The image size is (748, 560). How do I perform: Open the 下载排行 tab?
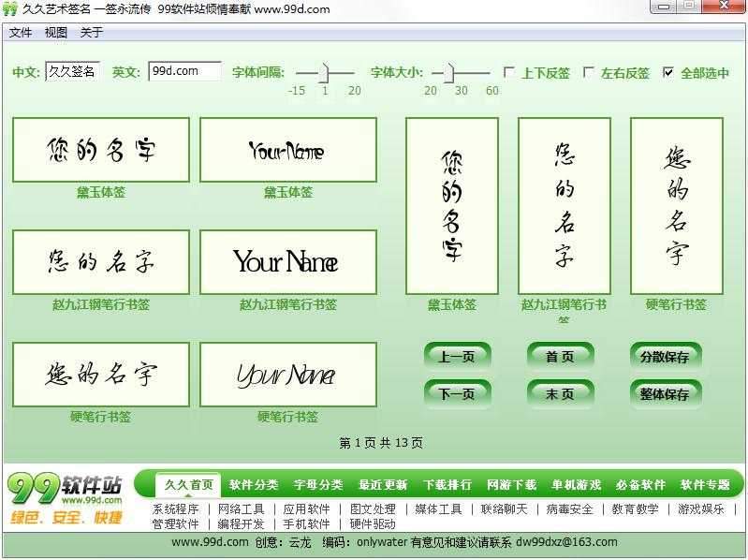pyautogui.click(x=447, y=485)
